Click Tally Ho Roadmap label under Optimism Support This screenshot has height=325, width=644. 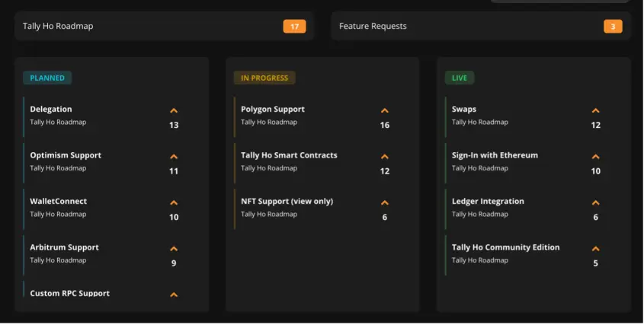tap(58, 168)
